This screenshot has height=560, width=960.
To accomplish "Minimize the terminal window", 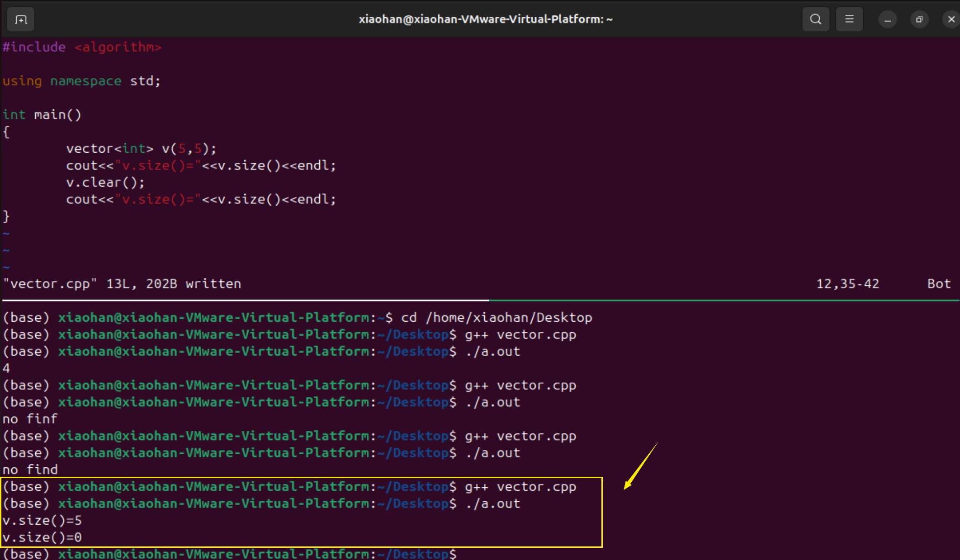I will click(887, 20).
